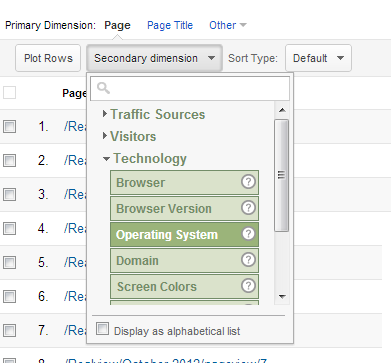Open help for Screen Colors dimension

248,286
